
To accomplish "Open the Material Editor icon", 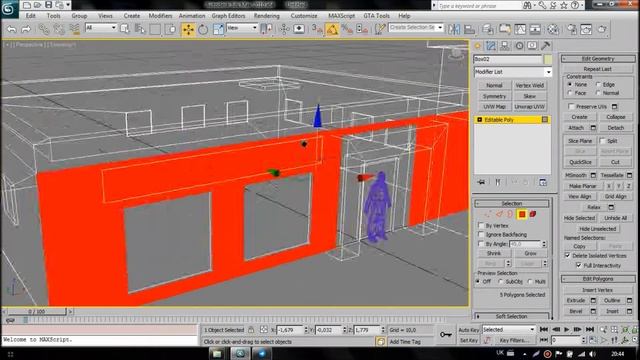I will coord(553,29).
